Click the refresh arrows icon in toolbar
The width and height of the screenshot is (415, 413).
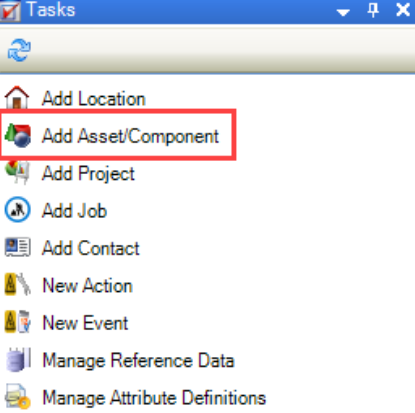[x=19, y=50]
